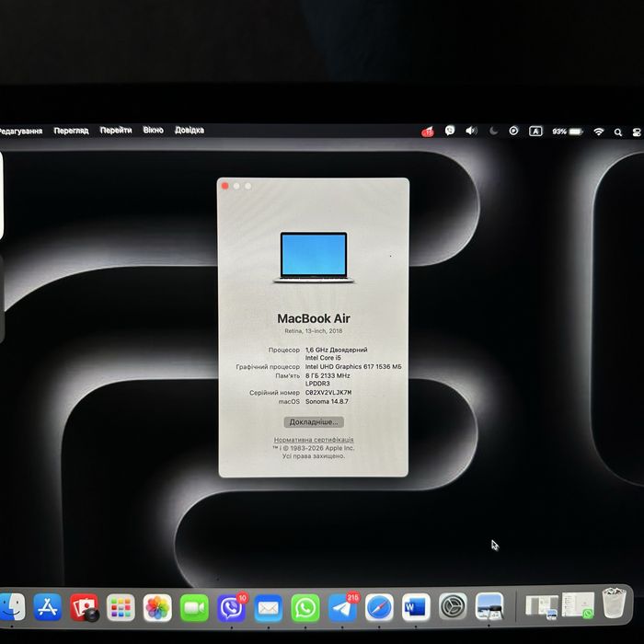Screen dimensions: 644x644
Task: Open the Вікно menu
Action: pyautogui.click(x=154, y=131)
